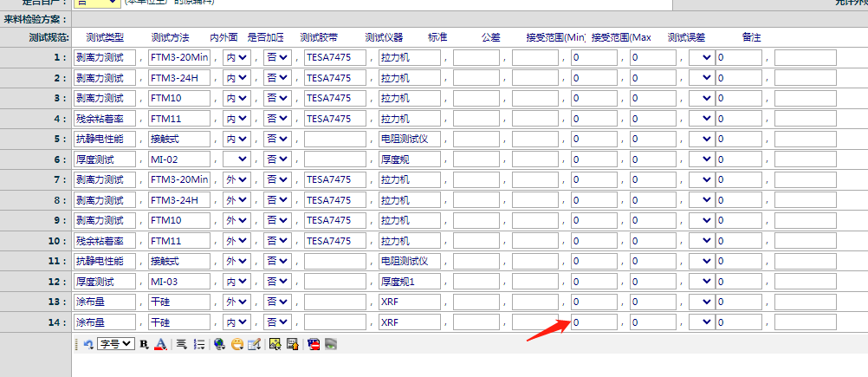
Task: Preview content using the eye icon
Action: point(331,344)
